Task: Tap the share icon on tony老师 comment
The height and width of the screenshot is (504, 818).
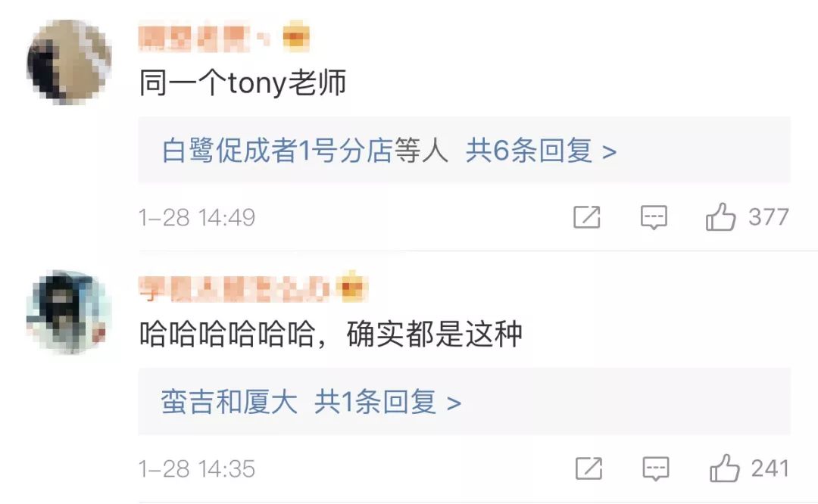Action: [587, 217]
